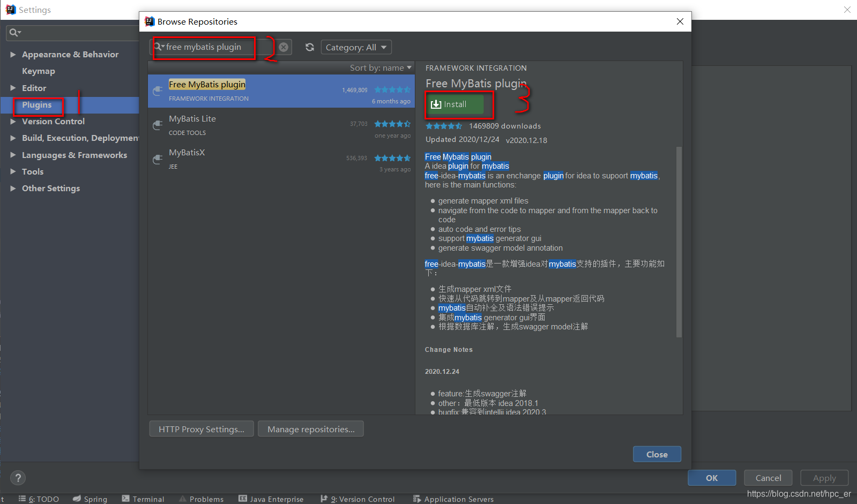Expand the Other Settings node

[x=13, y=189]
